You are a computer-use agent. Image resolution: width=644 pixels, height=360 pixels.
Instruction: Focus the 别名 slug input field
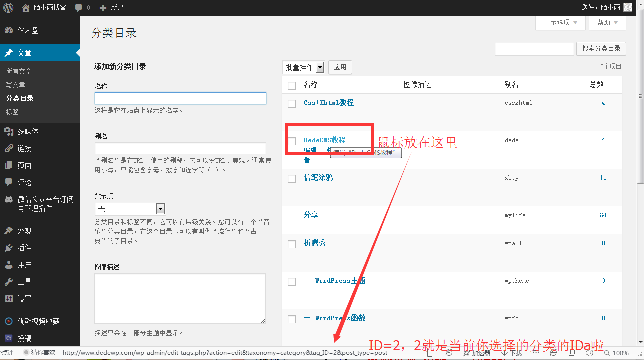coord(180,148)
